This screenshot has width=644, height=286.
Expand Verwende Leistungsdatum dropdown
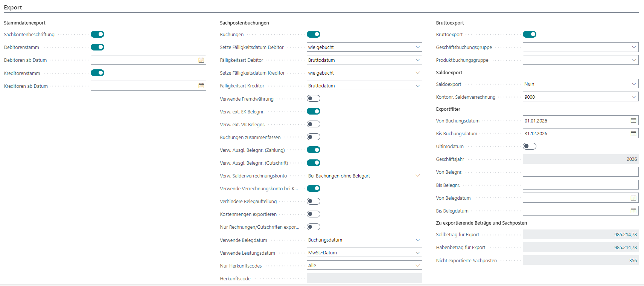417,253
